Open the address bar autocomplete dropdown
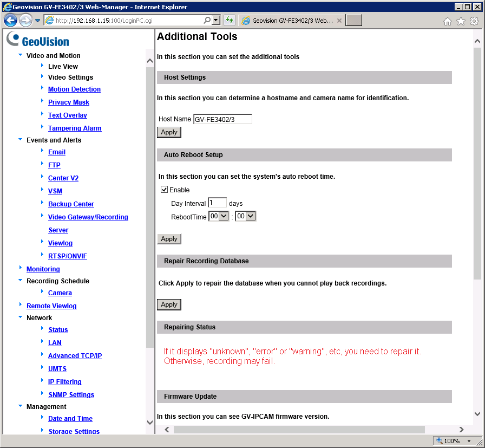The image size is (485, 448). 216,21
